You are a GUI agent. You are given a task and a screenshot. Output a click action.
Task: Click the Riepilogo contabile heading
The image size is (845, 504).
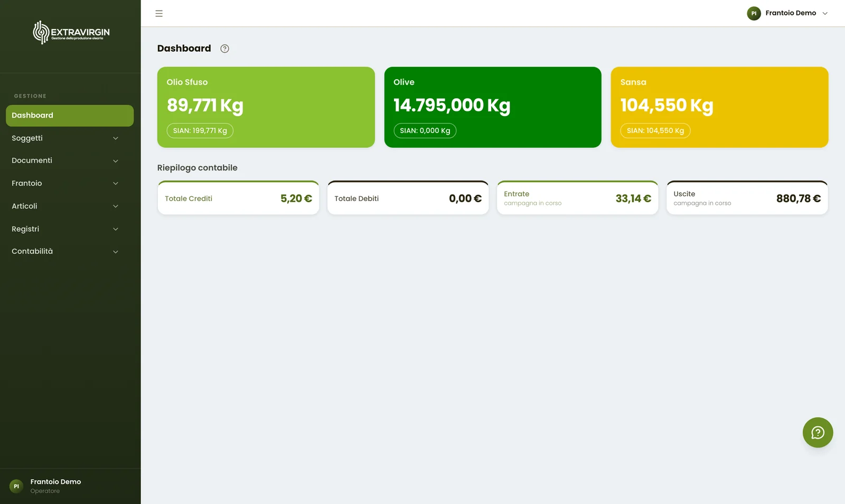198,168
